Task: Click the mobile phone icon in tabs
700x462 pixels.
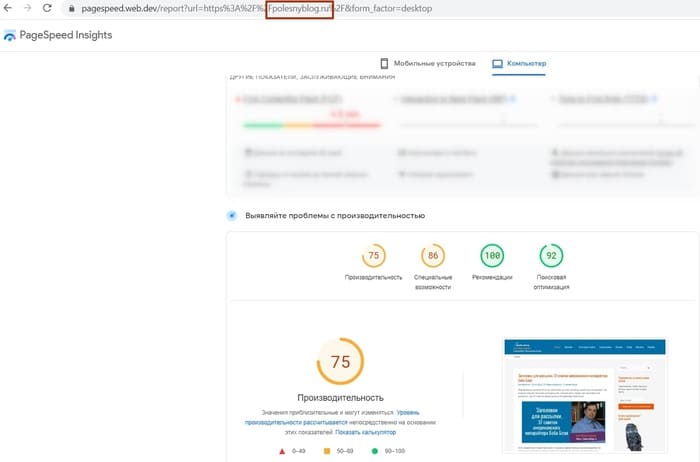Action: pos(384,63)
